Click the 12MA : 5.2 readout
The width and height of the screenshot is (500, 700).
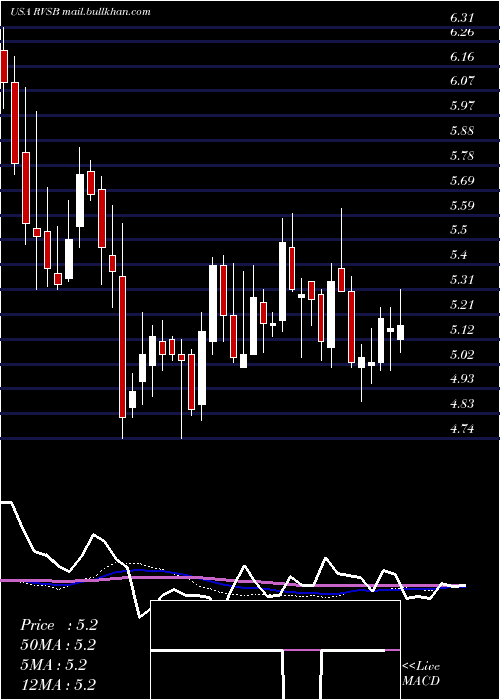58,685
